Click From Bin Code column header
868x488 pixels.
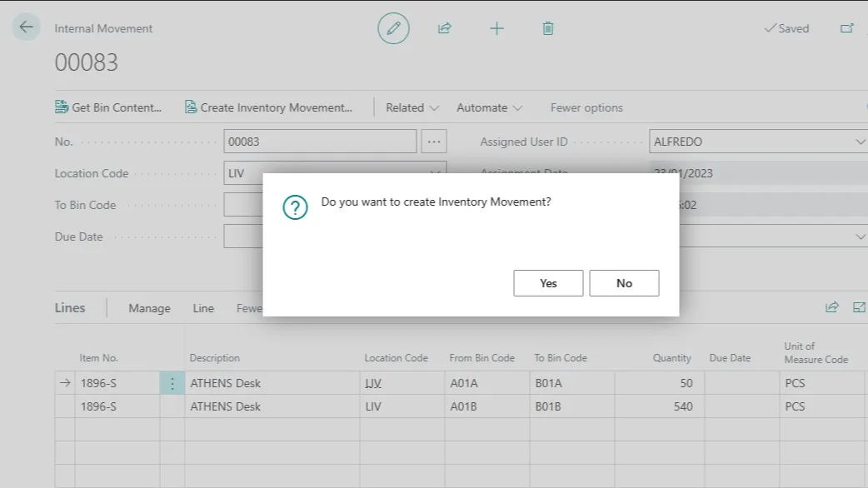(481, 358)
